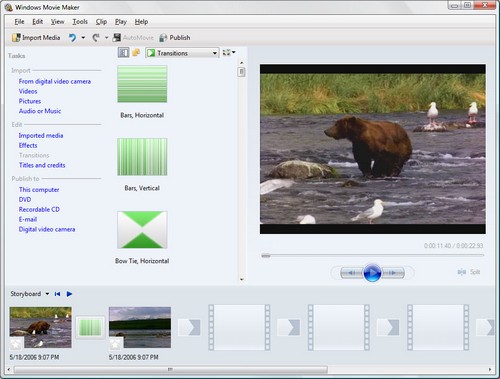This screenshot has width=500, height=379.
Task: Click the Audio or Music link
Action: pos(40,111)
